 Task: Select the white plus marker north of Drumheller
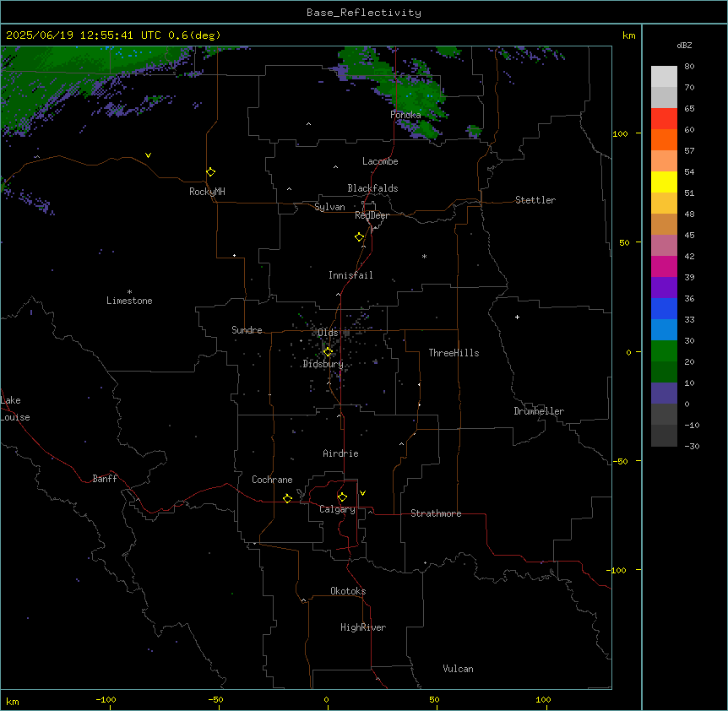[x=517, y=317]
